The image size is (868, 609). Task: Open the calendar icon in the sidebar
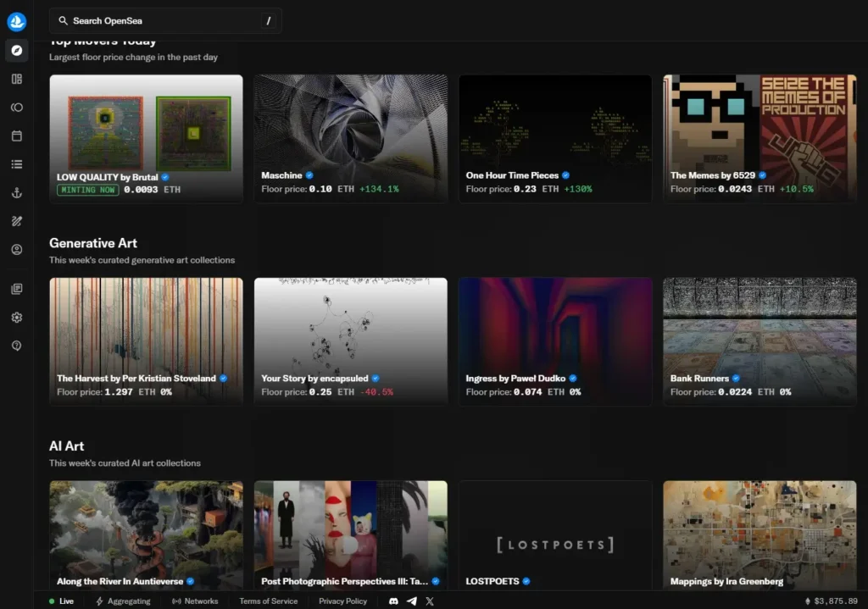[17, 136]
